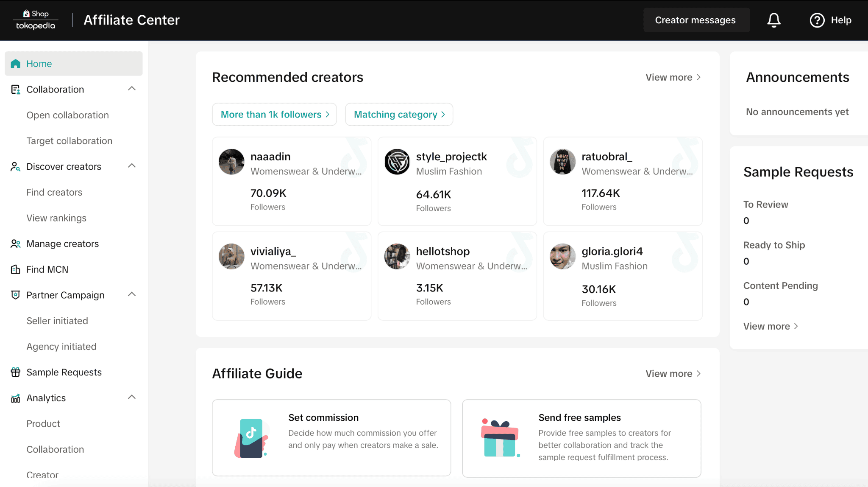
Task: View more Affiliate Guide articles
Action: (x=673, y=374)
